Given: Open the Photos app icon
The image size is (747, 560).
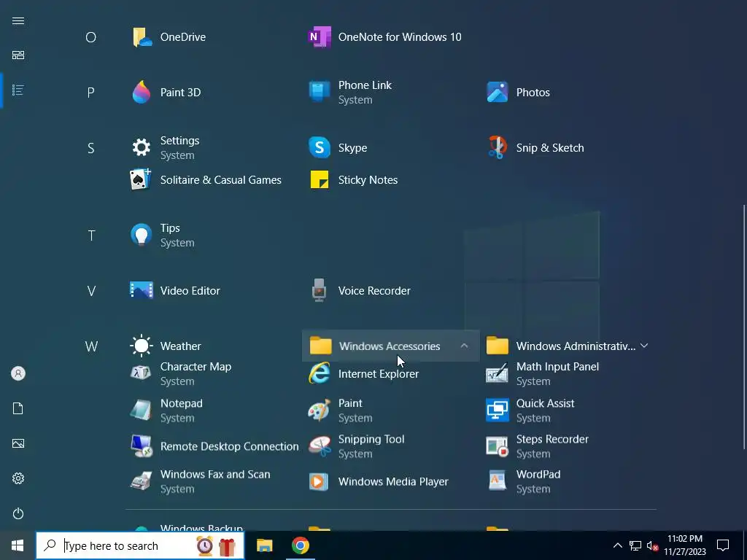Looking at the screenshot, I should click(x=498, y=93).
